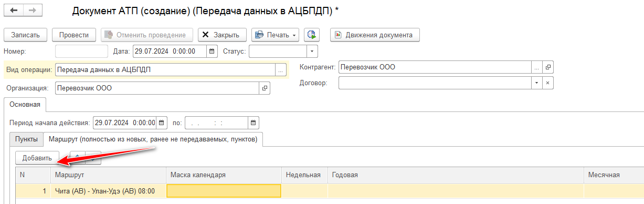This screenshot has width=644, height=204.
Task: Click the Добавить button
Action: click(37, 158)
